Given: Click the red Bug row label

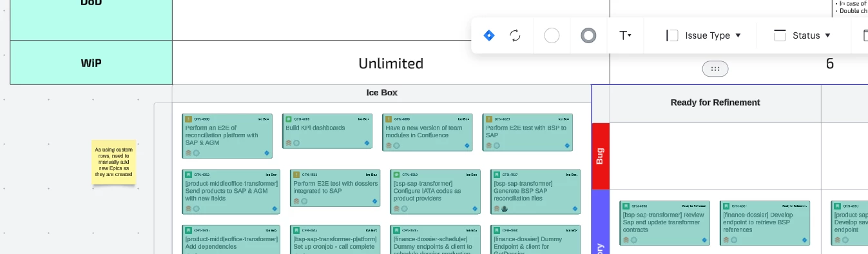Looking at the screenshot, I should 600,156.
